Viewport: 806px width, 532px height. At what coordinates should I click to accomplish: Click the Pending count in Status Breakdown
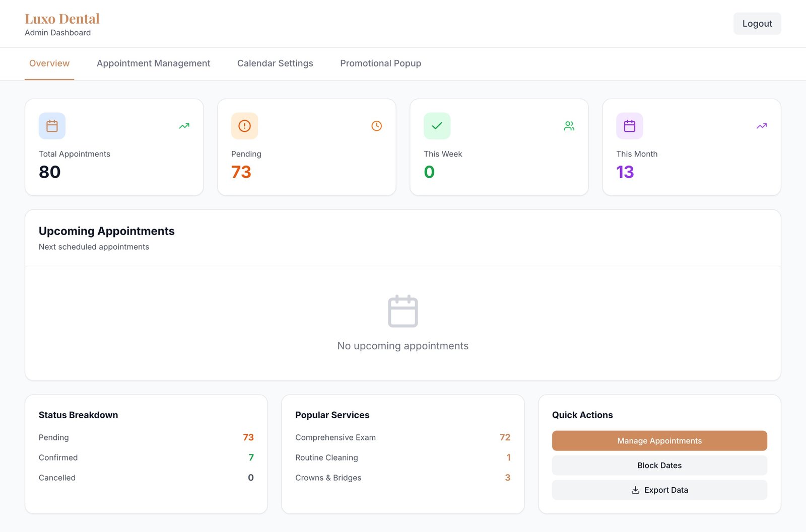click(x=248, y=437)
